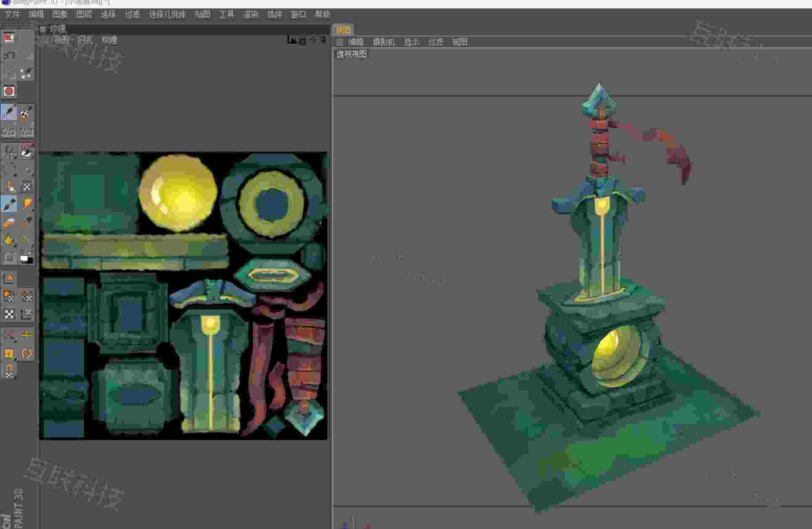The height and width of the screenshot is (529, 812).
Task: Click the white checkerboard UV icon
Action: point(9,314)
